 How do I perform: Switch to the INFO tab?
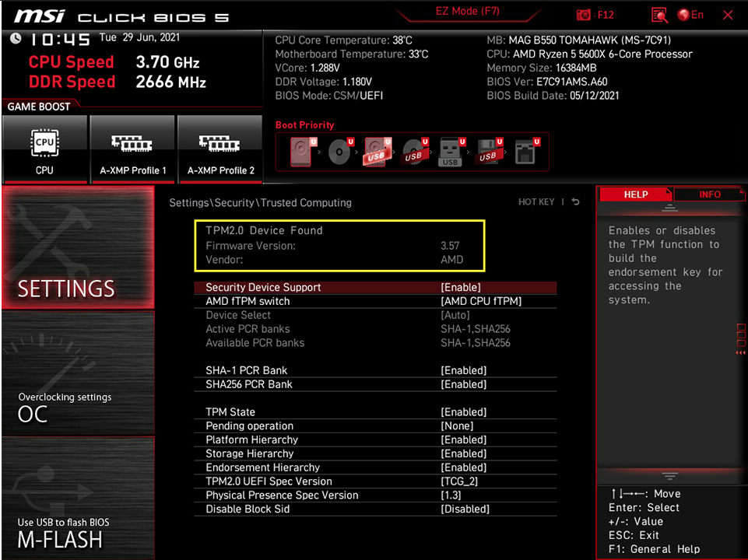point(709,194)
